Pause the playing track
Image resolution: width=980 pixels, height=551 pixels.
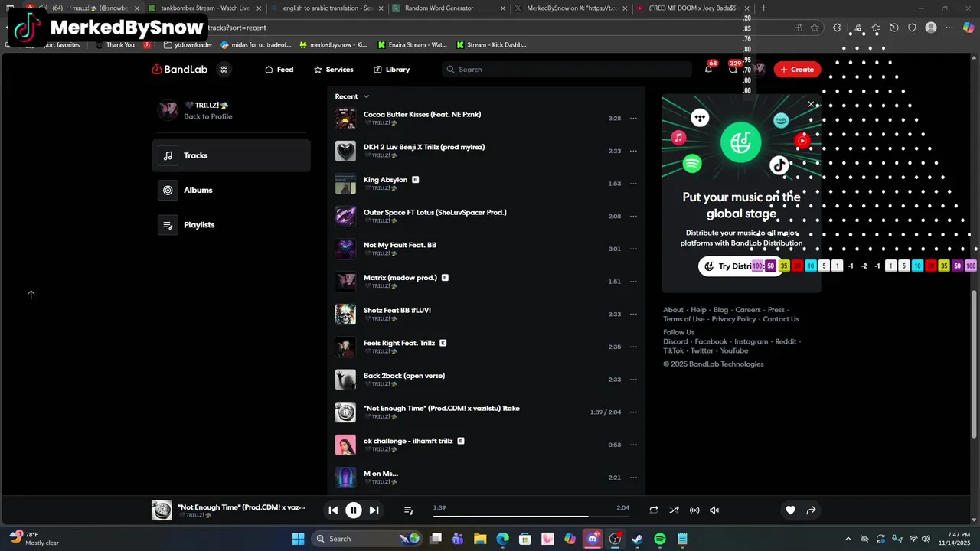(353, 510)
